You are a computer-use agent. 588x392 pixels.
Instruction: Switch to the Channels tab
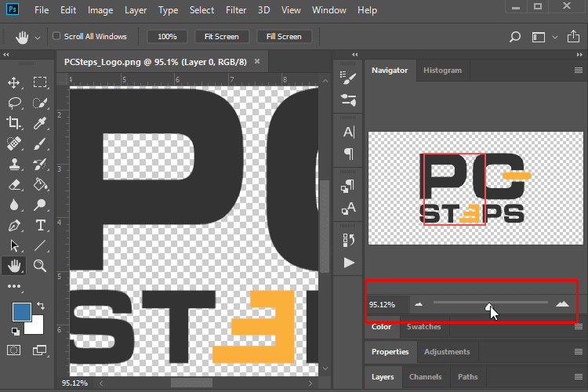pos(425,376)
